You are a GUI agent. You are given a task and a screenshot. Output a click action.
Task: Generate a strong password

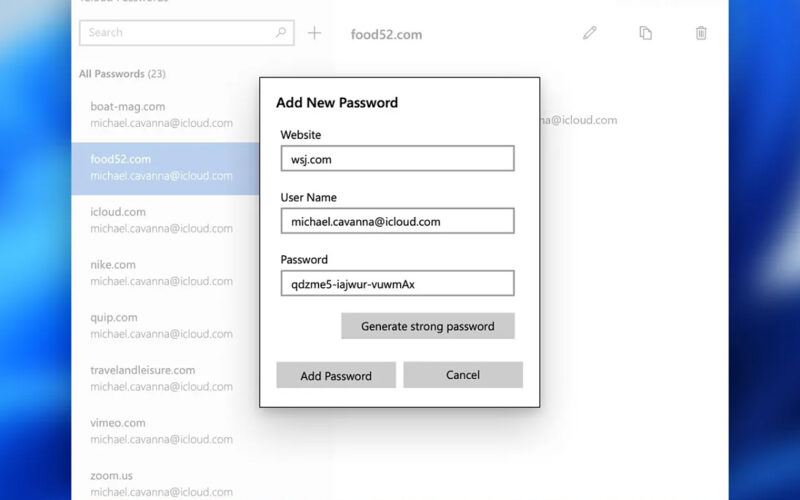coord(428,326)
